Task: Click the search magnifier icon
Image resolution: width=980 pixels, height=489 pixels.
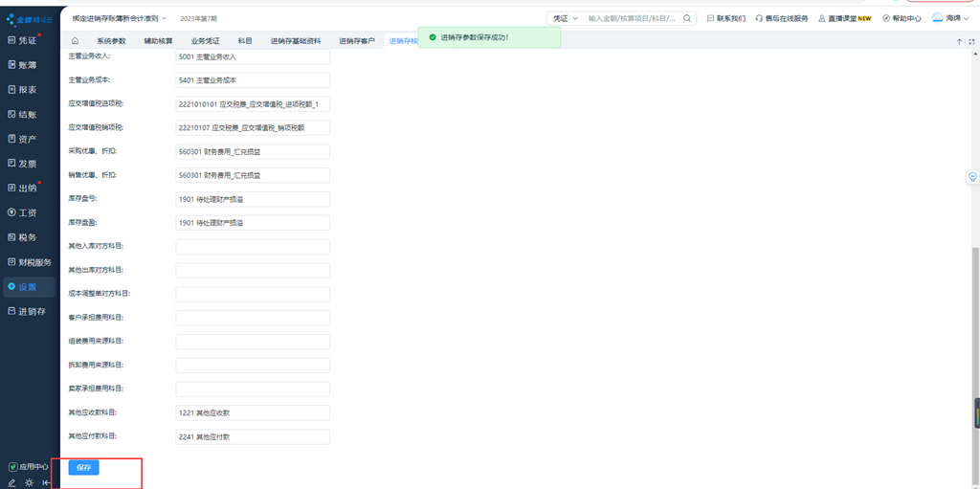Action: pos(687,19)
